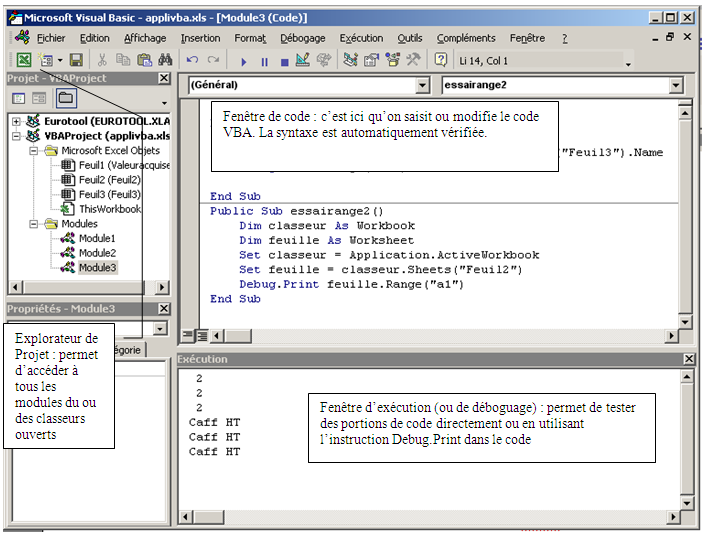This screenshot has width=705, height=537.
Task: Open Project Explorer from the toolbar icon
Action: point(350,60)
